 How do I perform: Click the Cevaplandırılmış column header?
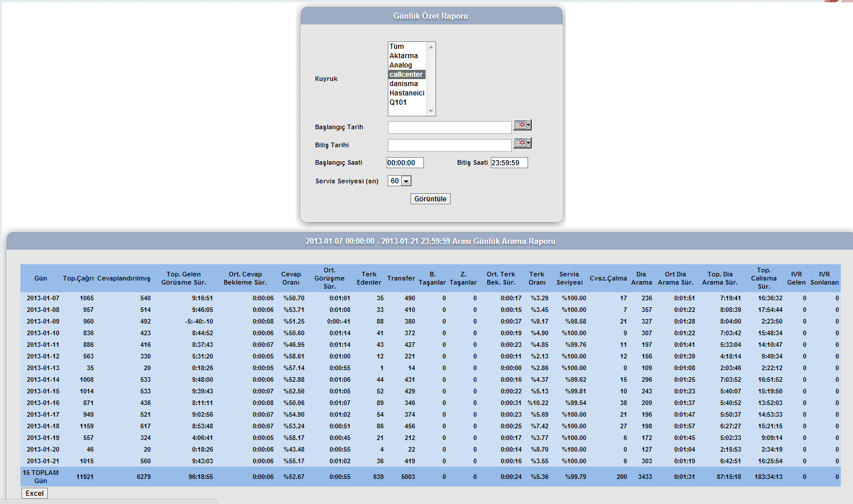[124, 278]
